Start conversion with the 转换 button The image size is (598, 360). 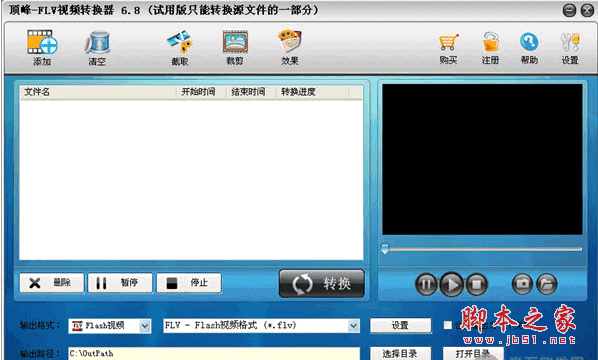pyautogui.click(x=322, y=283)
